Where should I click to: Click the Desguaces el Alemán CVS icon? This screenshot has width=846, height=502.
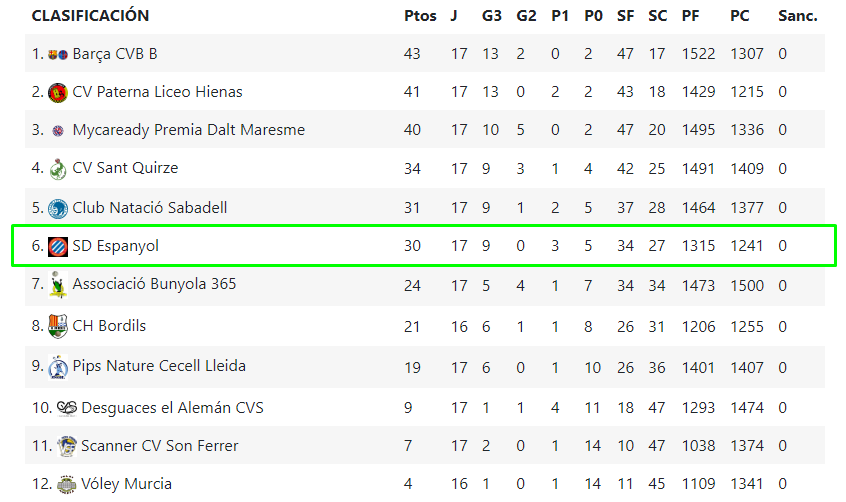click(x=67, y=407)
